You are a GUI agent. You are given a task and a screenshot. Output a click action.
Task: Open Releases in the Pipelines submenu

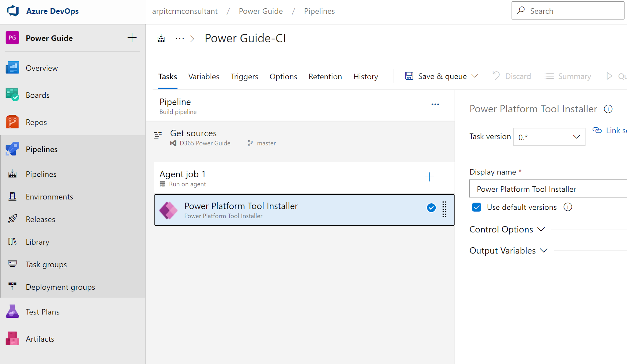[x=40, y=219]
